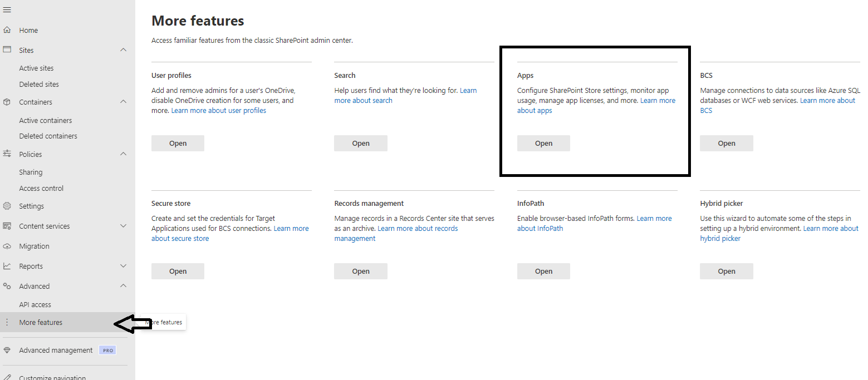Click the Records management card title
This screenshot has height=380, width=868.
pos(369,203)
